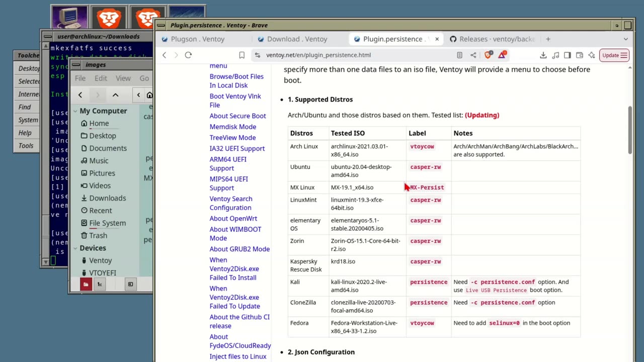Select Documents in file manager sidebar
The height and width of the screenshot is (362, 644).
[104, 148]
